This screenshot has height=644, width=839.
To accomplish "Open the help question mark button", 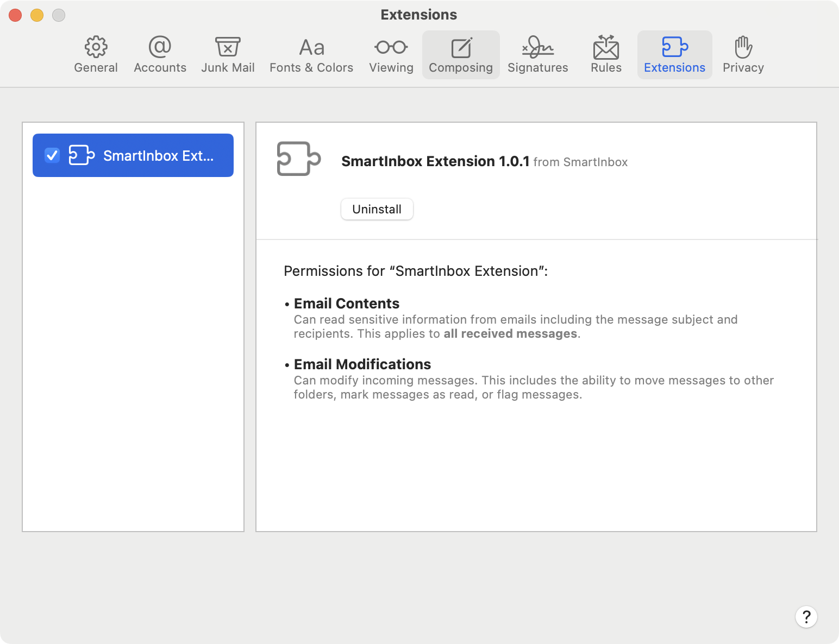I will point(806,617).
